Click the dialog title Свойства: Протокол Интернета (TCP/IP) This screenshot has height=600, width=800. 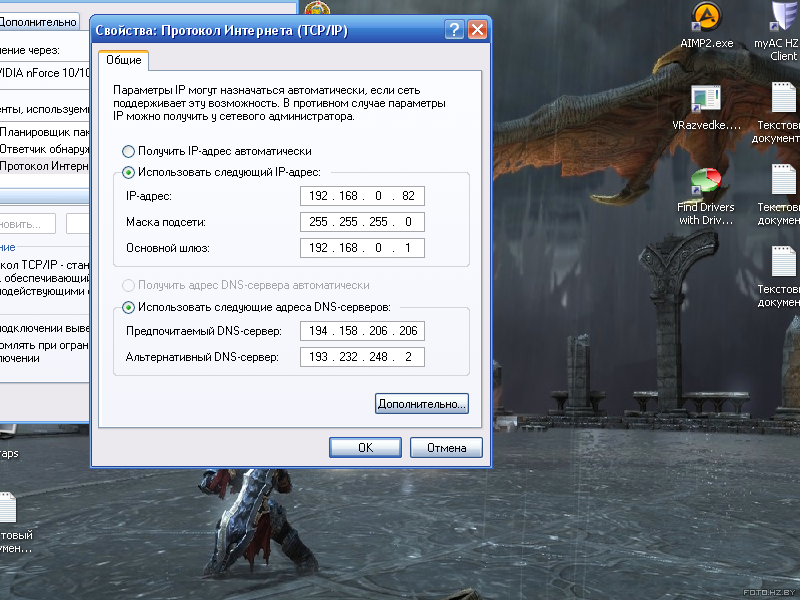[x=221, y=31]
